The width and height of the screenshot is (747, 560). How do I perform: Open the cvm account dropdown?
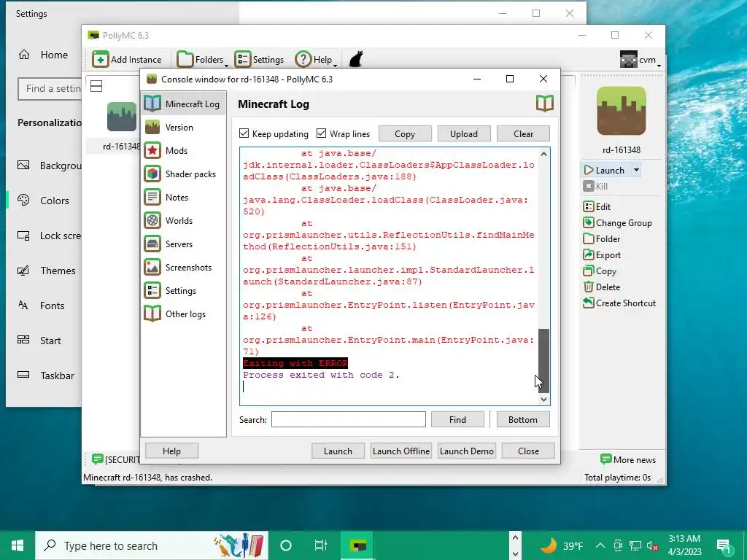pos(640,60)
